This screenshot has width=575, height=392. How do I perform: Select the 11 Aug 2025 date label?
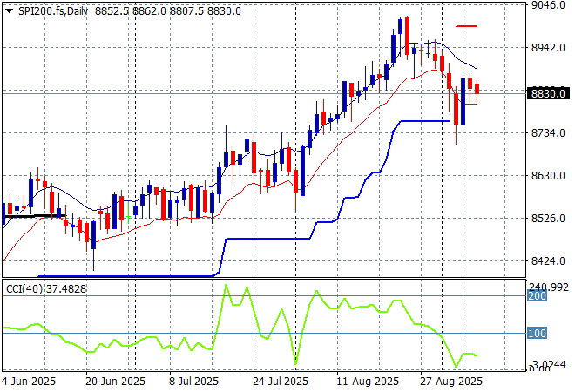[x=368, y=382]
